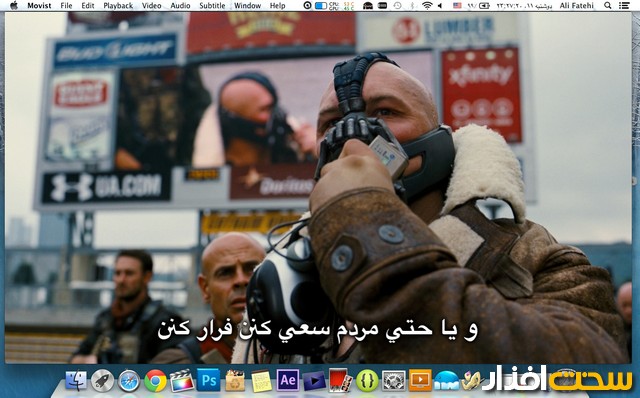Open Finder from the Dock
640x398 pixels.
[x=76, y=380]
